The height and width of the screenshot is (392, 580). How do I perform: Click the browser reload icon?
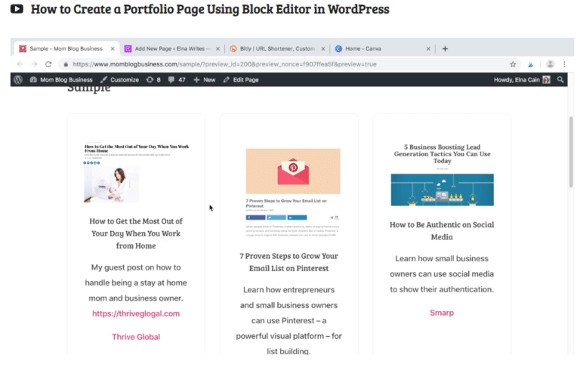49,64
